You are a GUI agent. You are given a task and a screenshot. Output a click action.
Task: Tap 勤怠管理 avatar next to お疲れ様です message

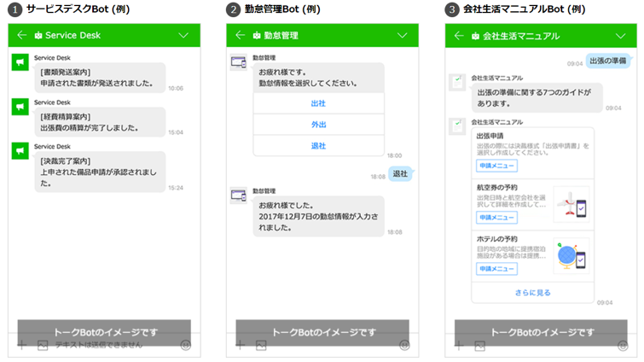tap(239, 62)
